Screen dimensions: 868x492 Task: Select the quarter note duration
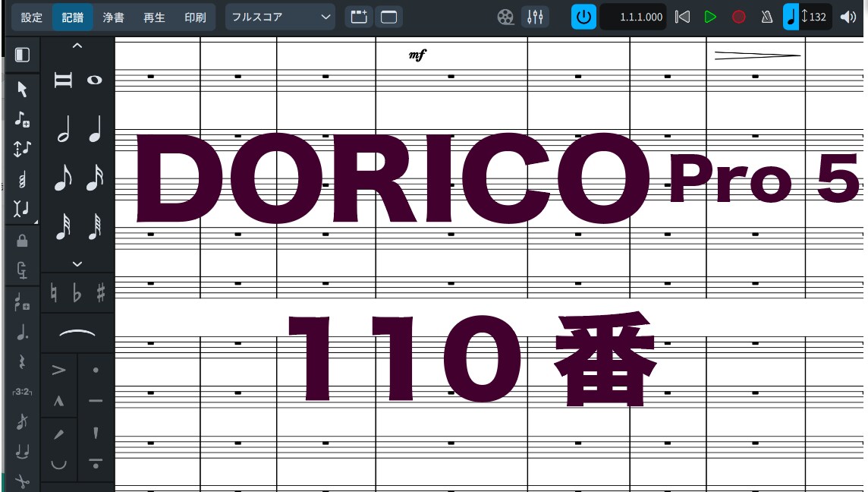[x=95, y=129]
